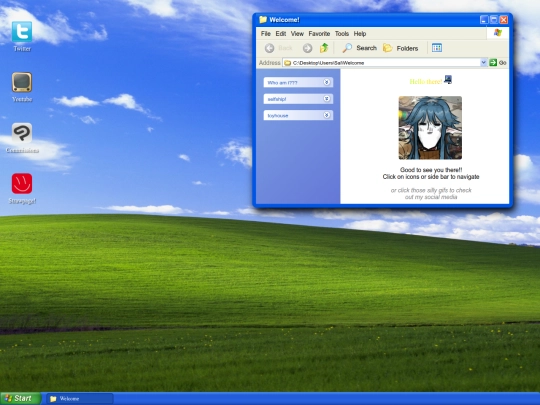Click the Up folder arrow icon
540x405 pixels.
point(324,48)
